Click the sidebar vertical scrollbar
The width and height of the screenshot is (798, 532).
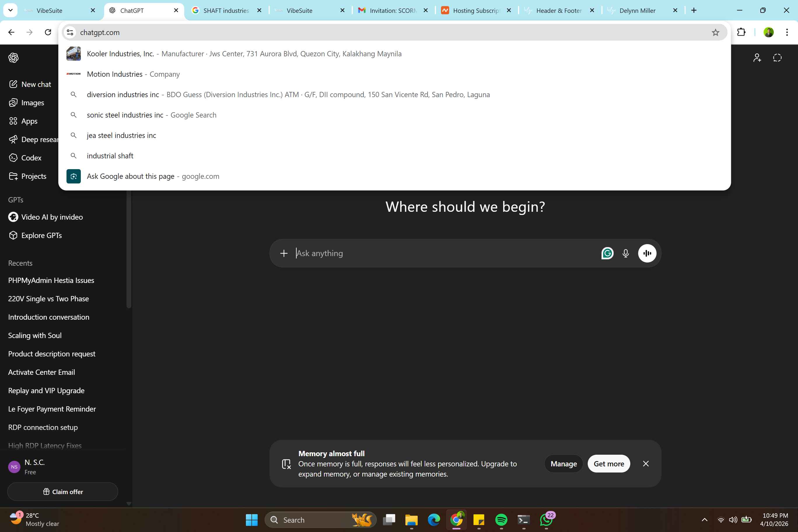click(x=129, y=249)
